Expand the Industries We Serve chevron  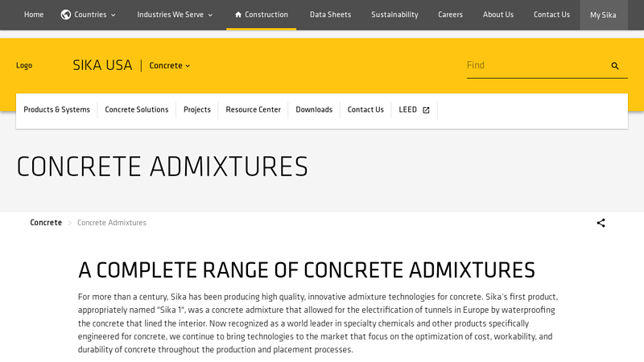210,15
